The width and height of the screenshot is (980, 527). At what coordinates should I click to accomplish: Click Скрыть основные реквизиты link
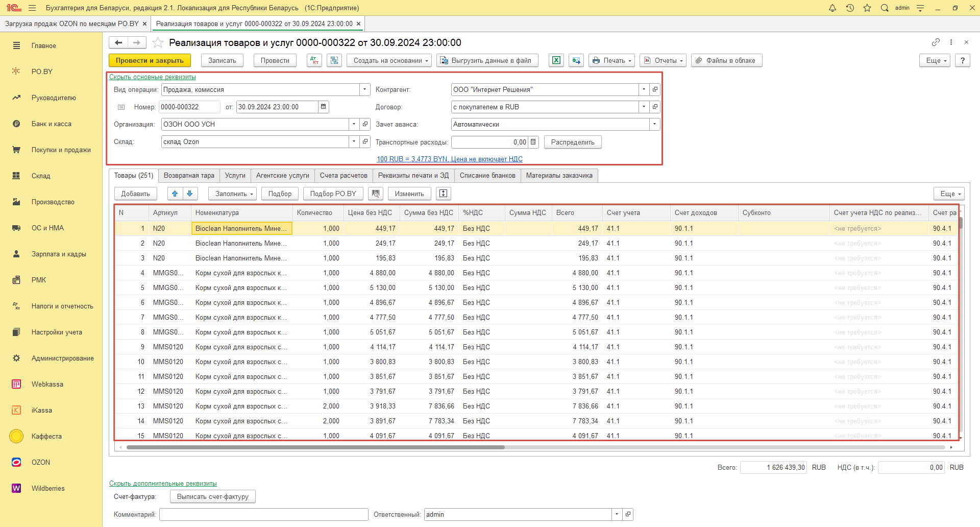click(x=153, y=77)
